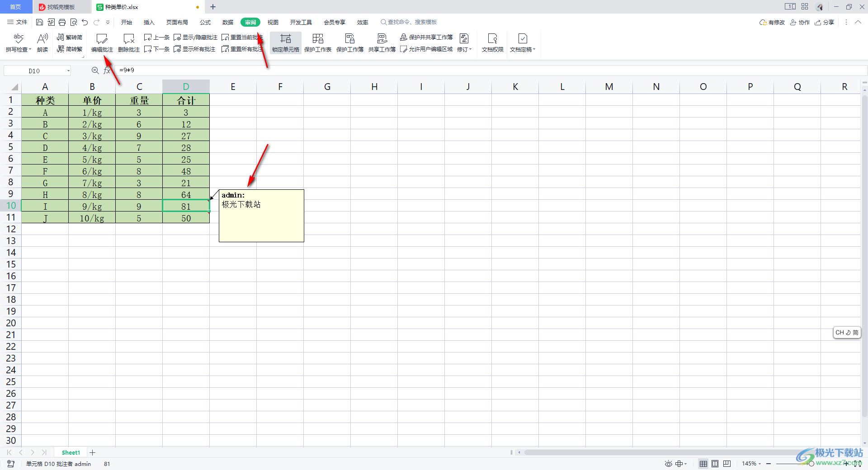Toggle 显示所有批注 show all comments

point(194,49)
